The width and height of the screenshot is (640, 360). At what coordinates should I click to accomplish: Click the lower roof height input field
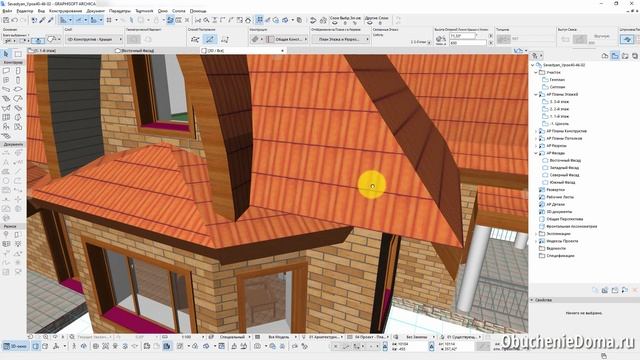pyautogui.click(x=467, y=43)
